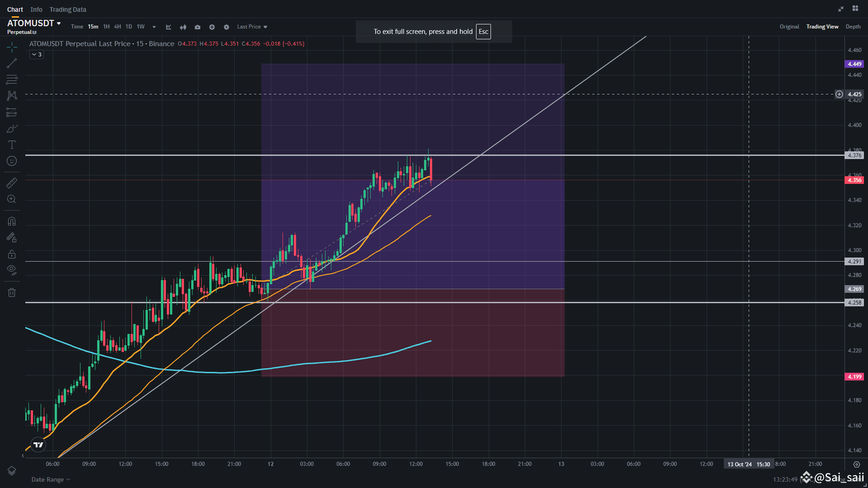Open the chart settings gear
868x488 pixels.
(226, 27)
